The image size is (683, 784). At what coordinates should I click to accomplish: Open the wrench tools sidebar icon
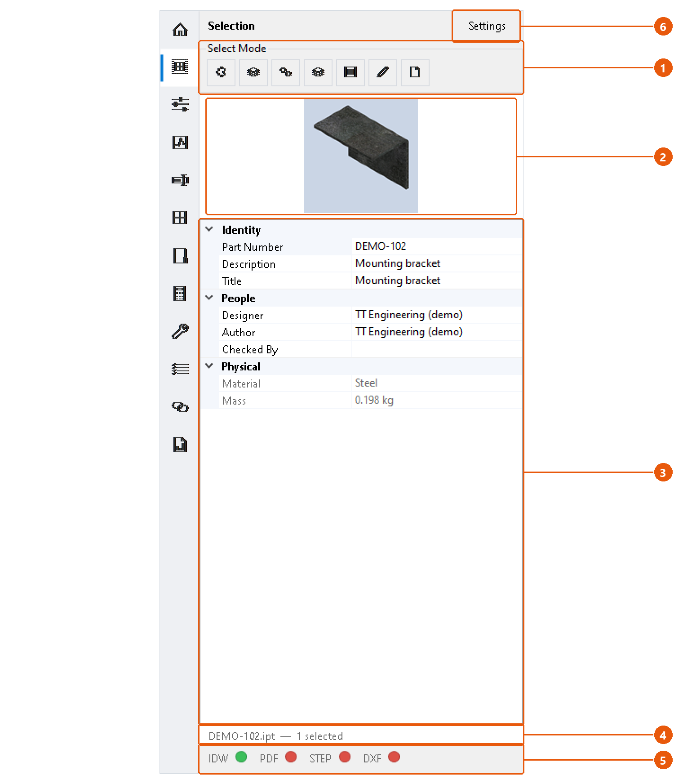[x=180, y=331]
